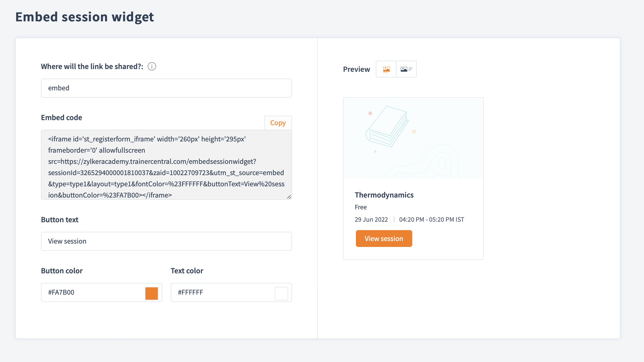Select the image-with-text preview layout icon
Image resolution: width=644 pixels, height=362 pixels.
point(406,69)
